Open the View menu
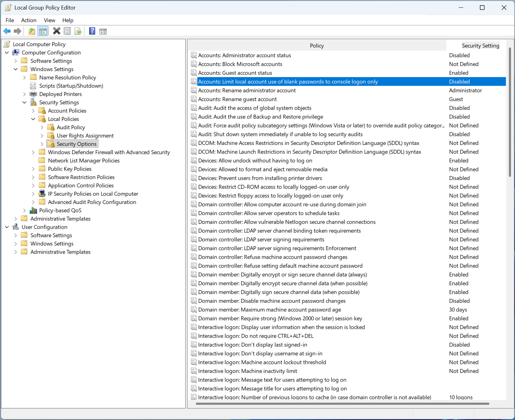 click(x=49, y=20)
